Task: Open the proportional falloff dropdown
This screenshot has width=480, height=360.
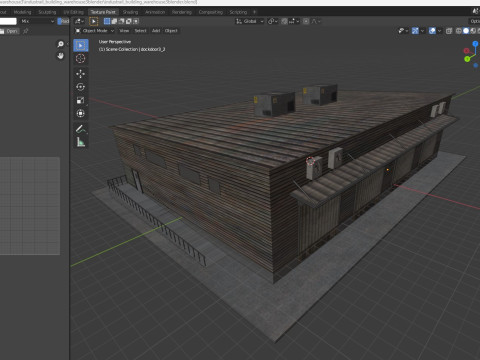Action: tap(316, 21)
